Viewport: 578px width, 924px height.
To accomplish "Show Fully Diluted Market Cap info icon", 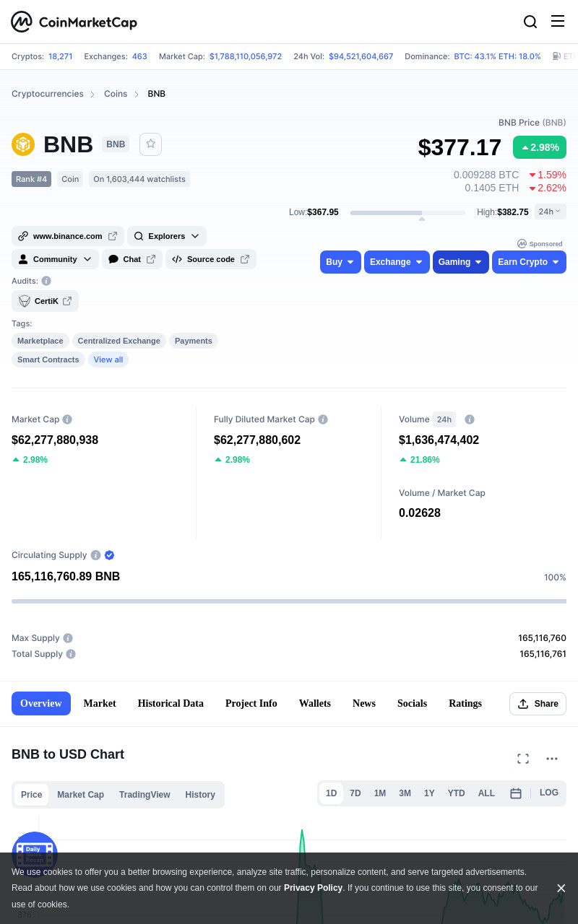I will point(323,419).
